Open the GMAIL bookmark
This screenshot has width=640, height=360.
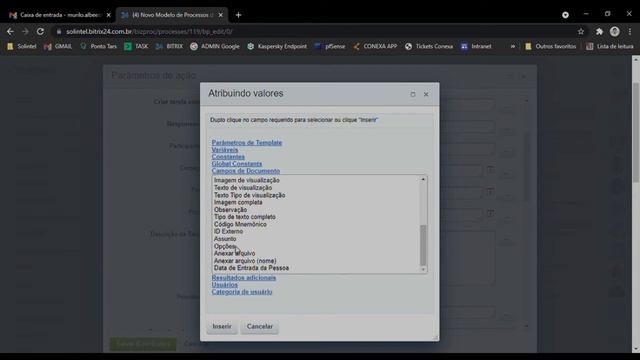point(58,47)
